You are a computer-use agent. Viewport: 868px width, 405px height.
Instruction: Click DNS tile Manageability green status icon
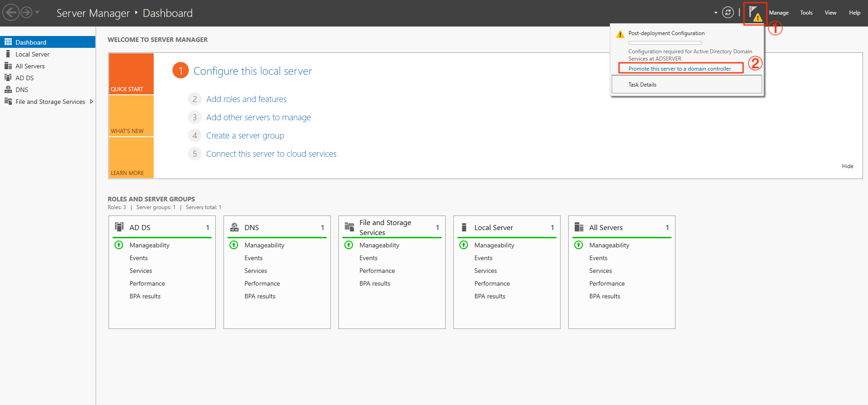234,245
